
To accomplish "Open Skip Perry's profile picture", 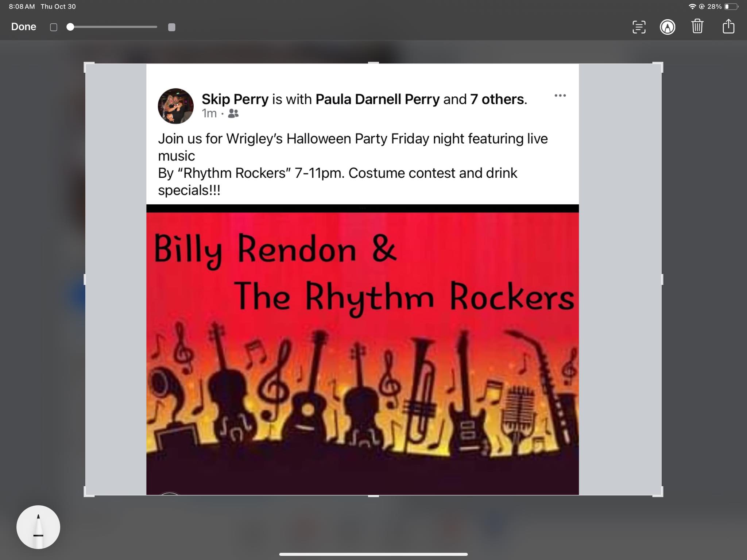I will click(x=175, y=106).
